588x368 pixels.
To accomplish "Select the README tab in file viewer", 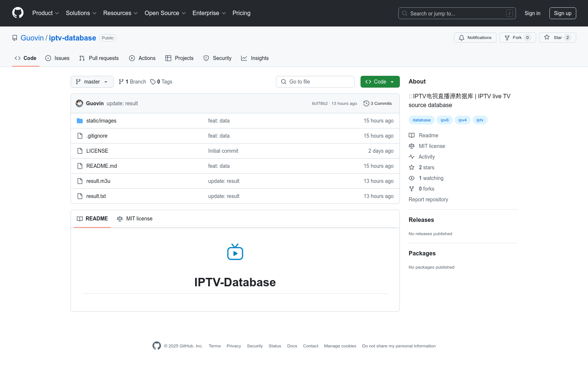I will (92, 219).
